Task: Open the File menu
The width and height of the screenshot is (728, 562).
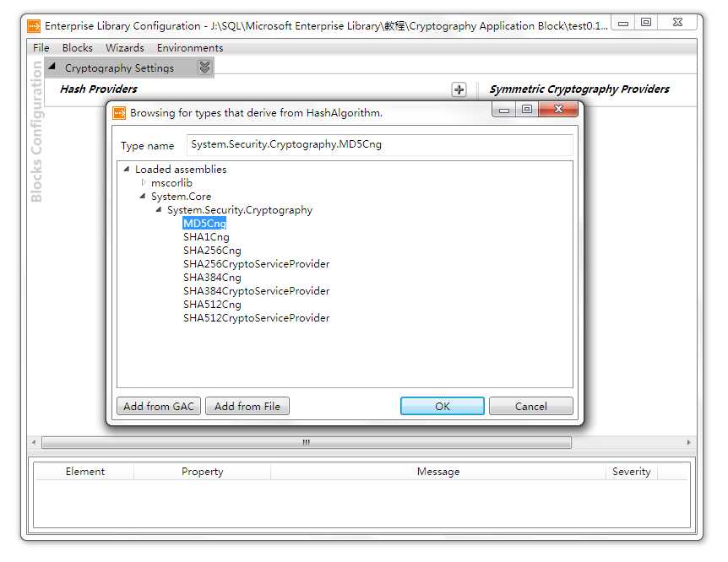Action: click(41, 48)
